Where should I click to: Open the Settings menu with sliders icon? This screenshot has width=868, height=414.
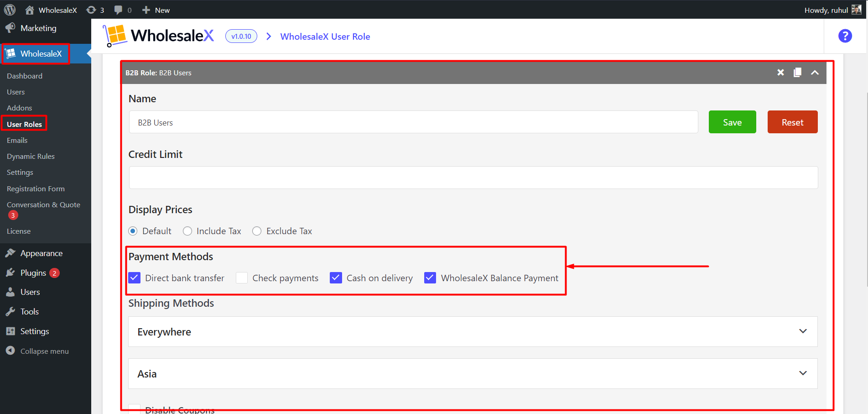coord(27,331)
